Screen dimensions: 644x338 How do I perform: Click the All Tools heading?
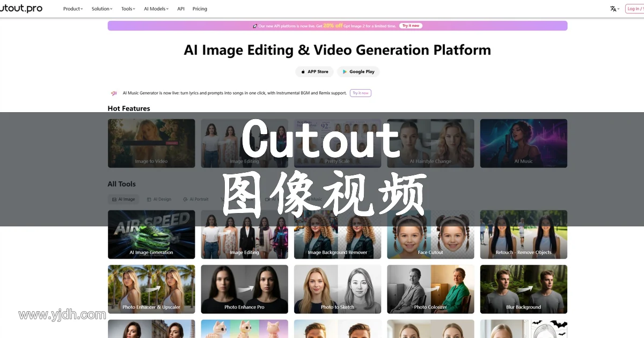click(x=122, y=184)
